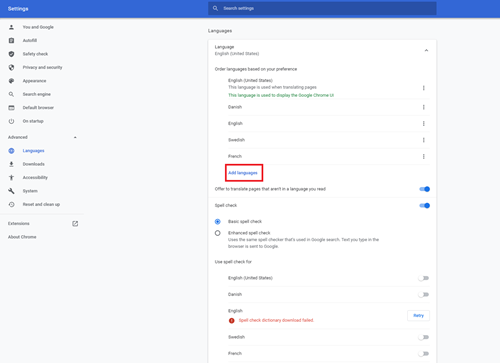Click Retry for the English dictionary download

pos(418,316)
